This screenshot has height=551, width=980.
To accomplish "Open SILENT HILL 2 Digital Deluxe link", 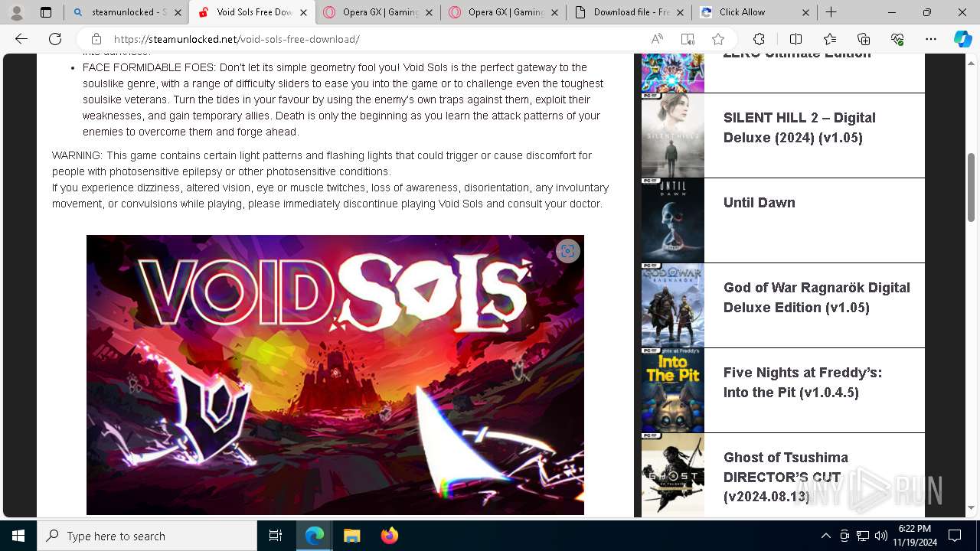I will tap(799, 128).
